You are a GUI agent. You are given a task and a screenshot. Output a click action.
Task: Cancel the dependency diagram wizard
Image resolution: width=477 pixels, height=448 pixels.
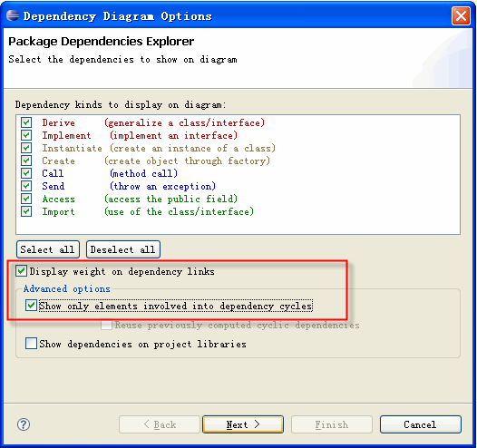pos(421,424)
